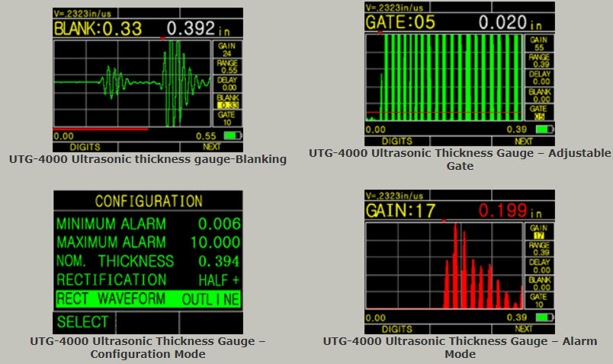Viewport: 613px width, 364px height.
Task: Click the Adjustable Gate caption text
Action: click(x=460, y=159)
